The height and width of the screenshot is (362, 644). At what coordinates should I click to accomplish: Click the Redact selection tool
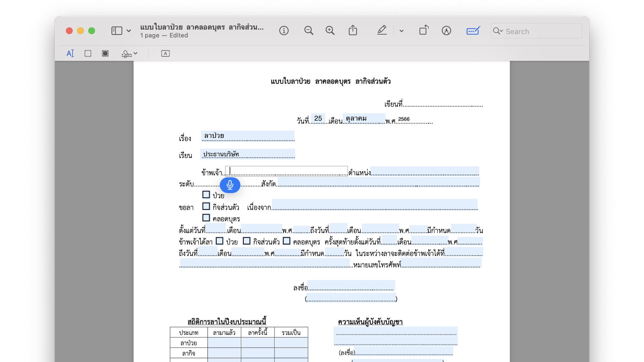(105, 54)
